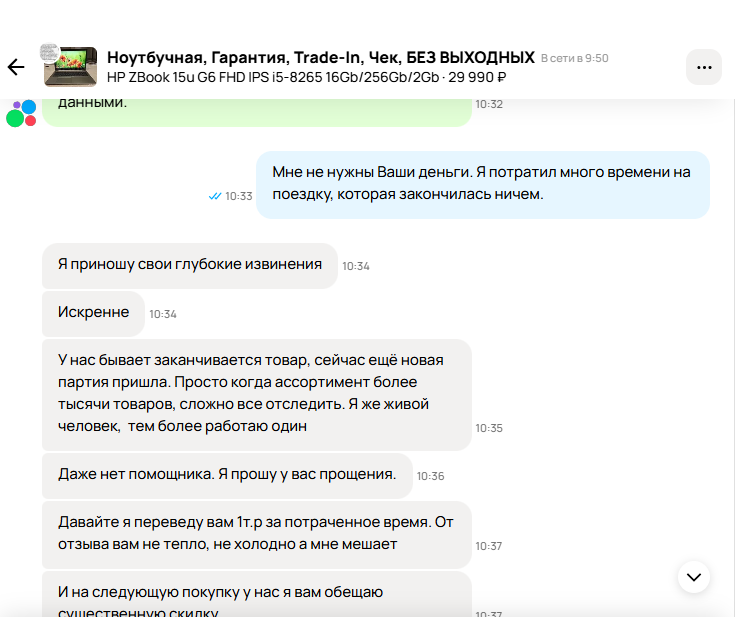Click the 'В сети в 9:50' status

[x=574, y=58]
